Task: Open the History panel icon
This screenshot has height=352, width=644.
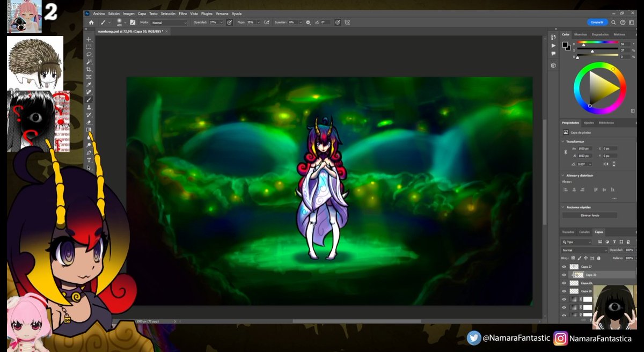Action: (553, 37)
